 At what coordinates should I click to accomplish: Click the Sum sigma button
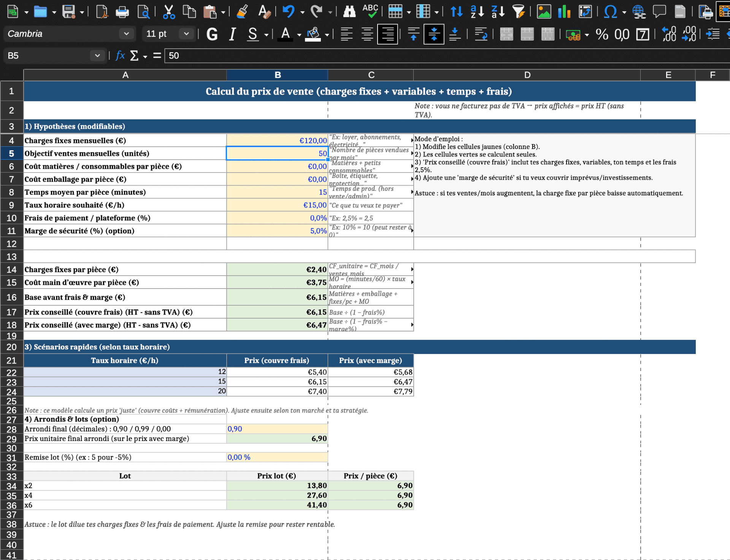tap(134, 56)
